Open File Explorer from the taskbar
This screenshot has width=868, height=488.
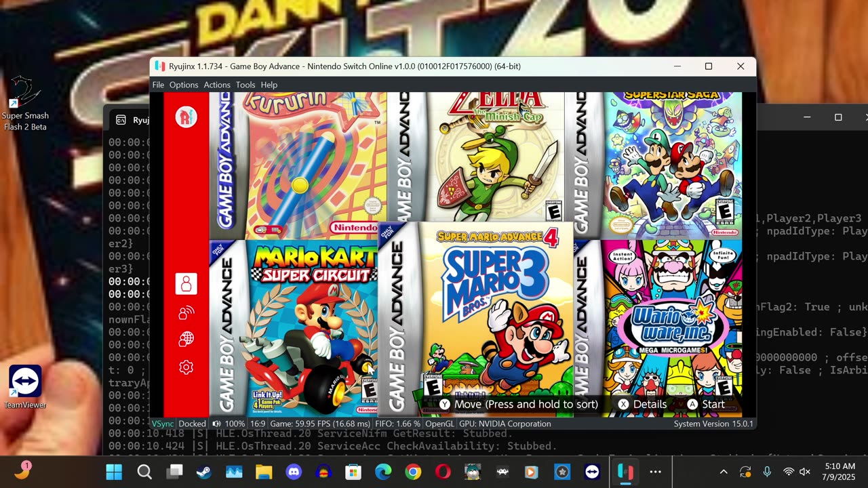click(x=264, y=472)
